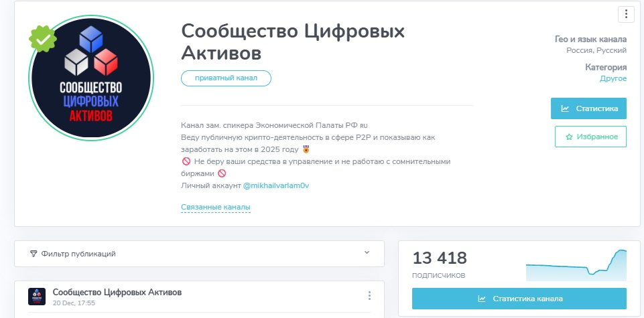Click chart icon in Статистика канала button
This screenshot has width=644, height=318.
(x=482, y=299)
